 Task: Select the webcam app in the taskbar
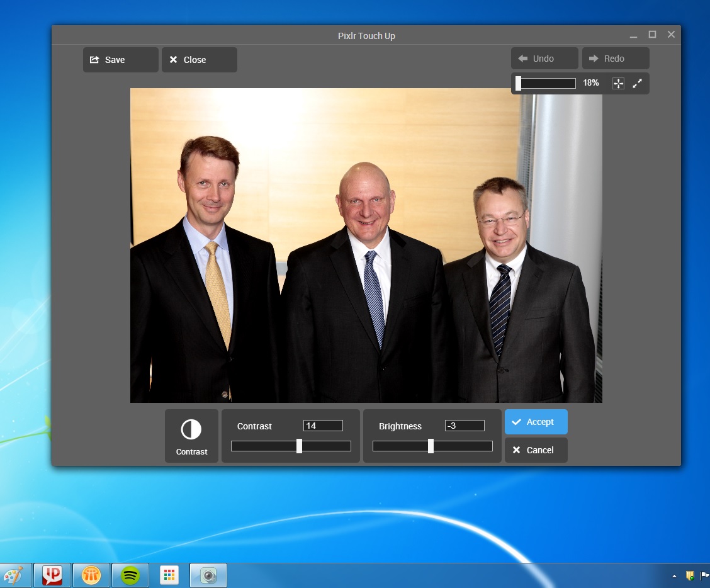tap(208, 575)
